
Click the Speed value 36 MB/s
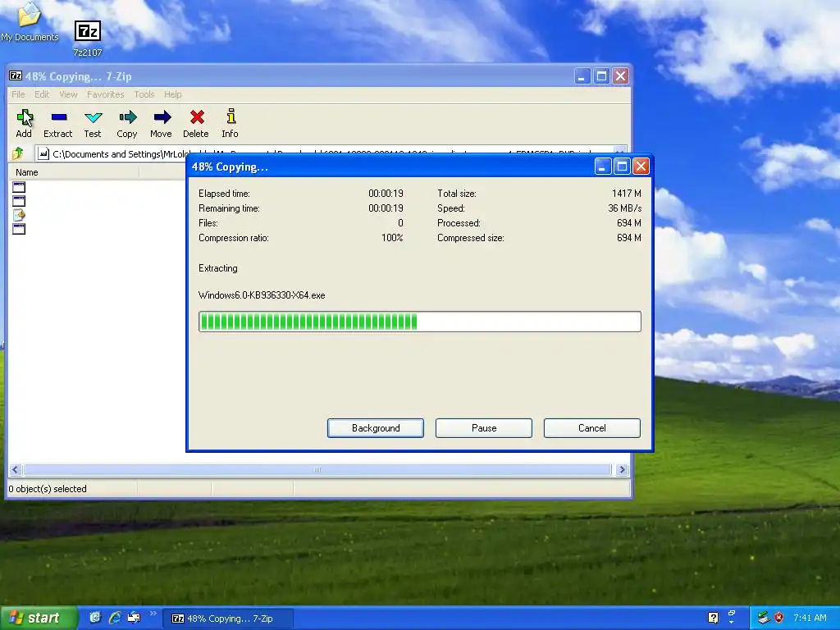click(624, 208)
